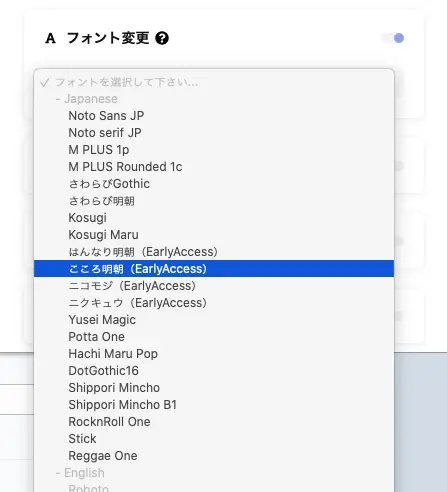Pick Hachi Maru Pop font
The width and height of the screenshot is (447, 492).
[214, 354]
